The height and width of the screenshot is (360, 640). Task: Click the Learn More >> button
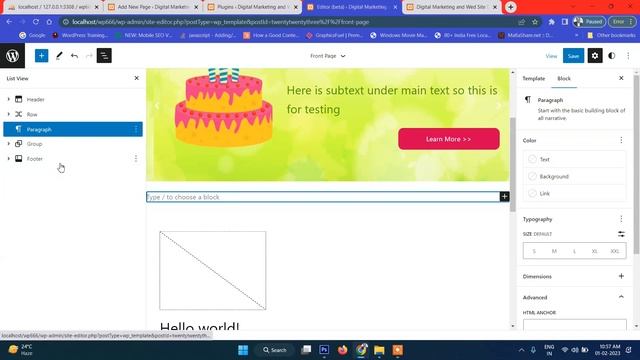449,139
